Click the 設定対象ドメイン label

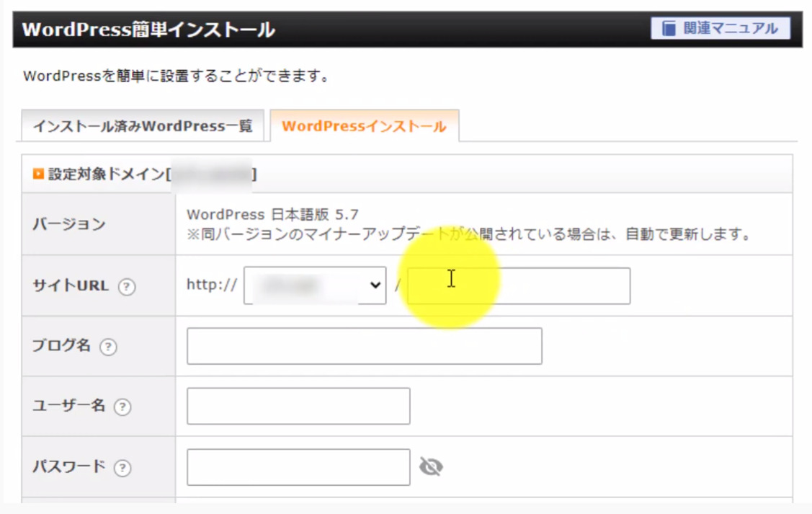pyautogui.click(x=106, y=174)
